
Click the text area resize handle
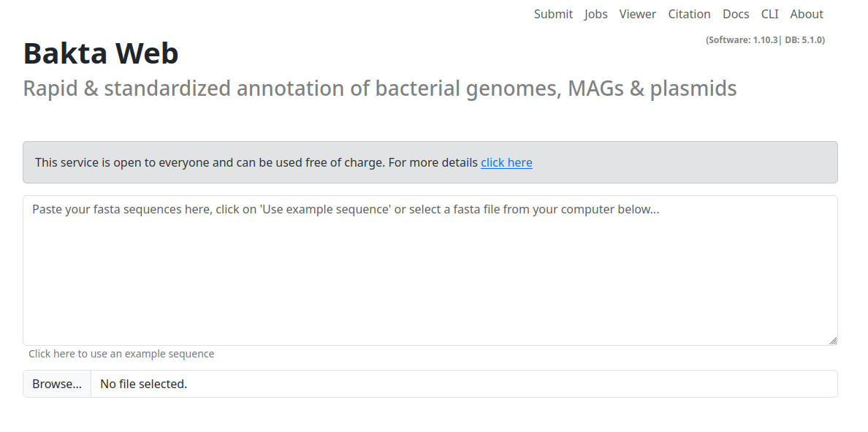[x=833, y=341]
